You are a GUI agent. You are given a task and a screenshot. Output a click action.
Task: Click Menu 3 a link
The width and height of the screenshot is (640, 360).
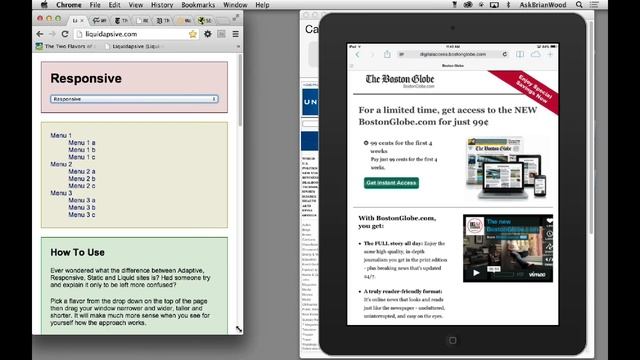[x=82, y=200]
